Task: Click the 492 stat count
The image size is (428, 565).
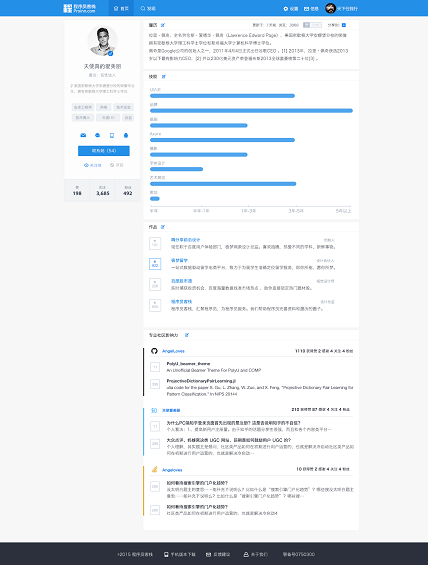Action: [x=128, y=193]
